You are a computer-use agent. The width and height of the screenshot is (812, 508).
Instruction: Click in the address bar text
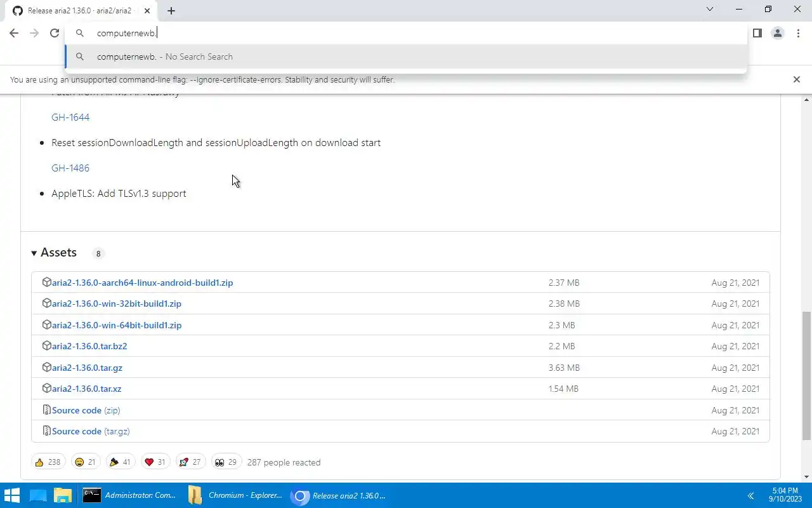pyautogui.click(x=127, y=33)
